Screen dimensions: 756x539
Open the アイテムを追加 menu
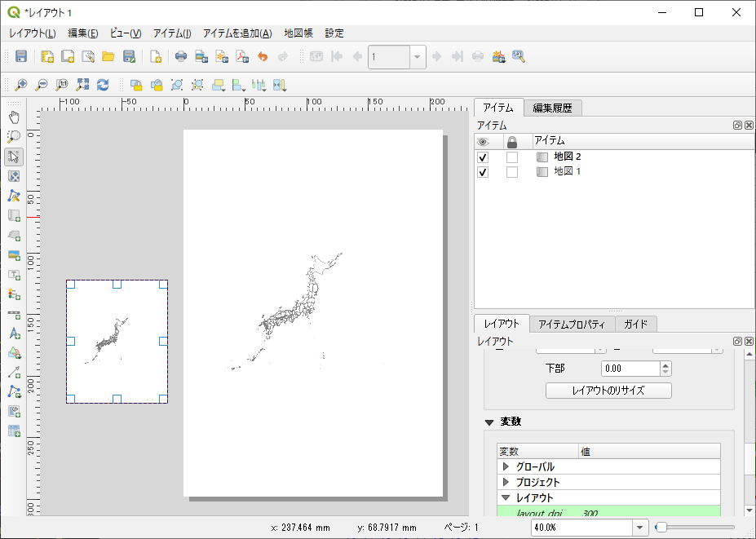[234, 33]
